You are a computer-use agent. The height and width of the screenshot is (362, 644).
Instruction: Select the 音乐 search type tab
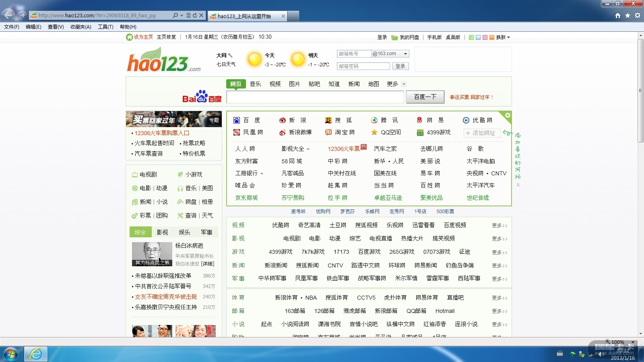255,84
